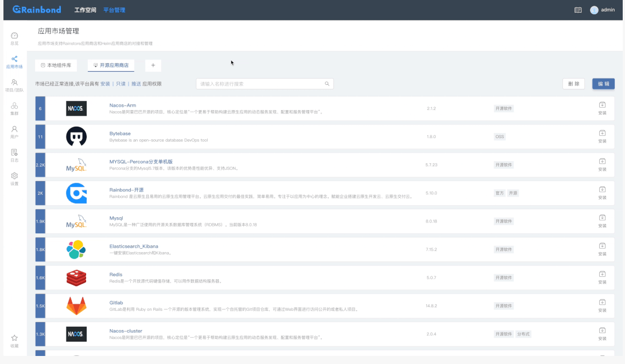Click the 编辑 edit button
The image size is (625, 364).
[x=603, y=84]
